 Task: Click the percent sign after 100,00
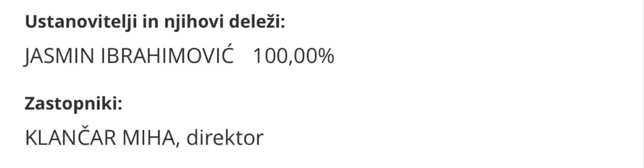pyautogui.click(x=326, y=56)
